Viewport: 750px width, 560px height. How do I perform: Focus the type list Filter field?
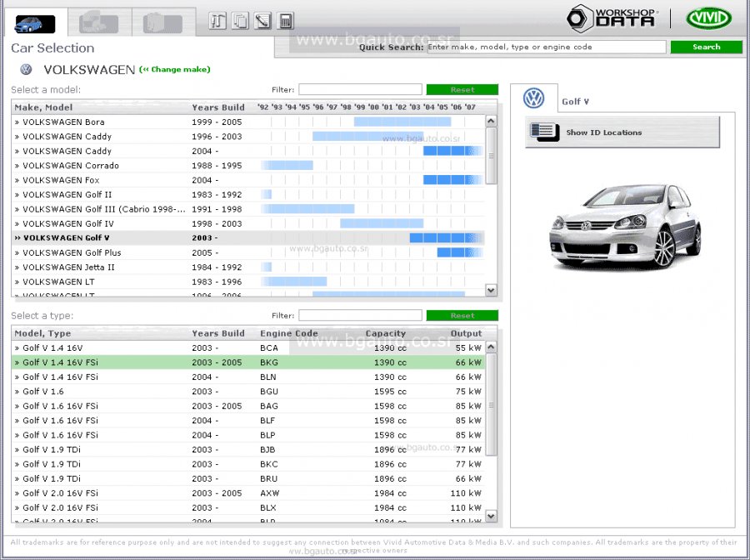360,316
